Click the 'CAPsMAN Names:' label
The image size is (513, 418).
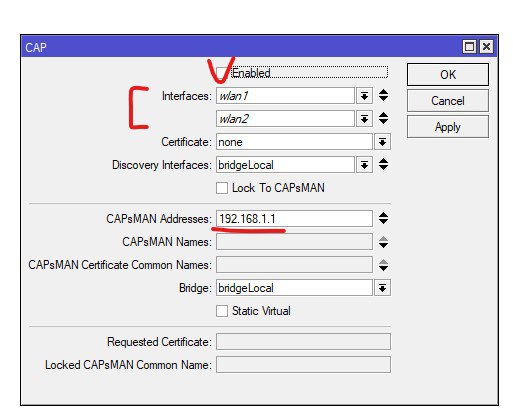click(167, 242)
